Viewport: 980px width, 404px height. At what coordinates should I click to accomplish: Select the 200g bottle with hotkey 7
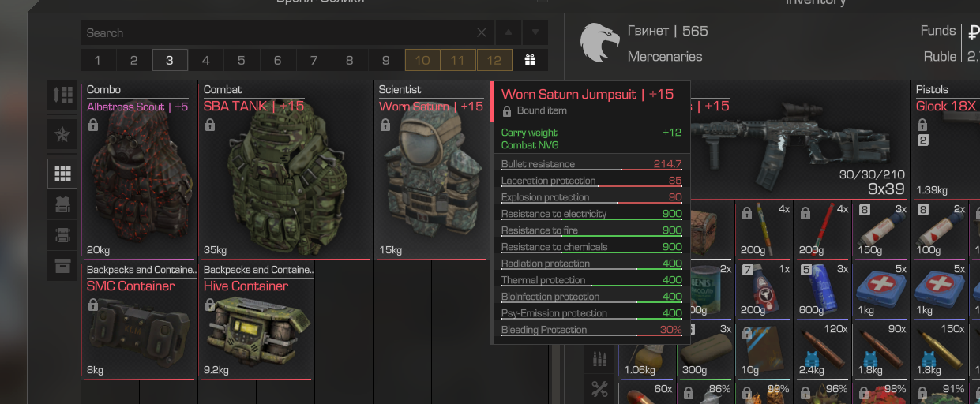764,289
